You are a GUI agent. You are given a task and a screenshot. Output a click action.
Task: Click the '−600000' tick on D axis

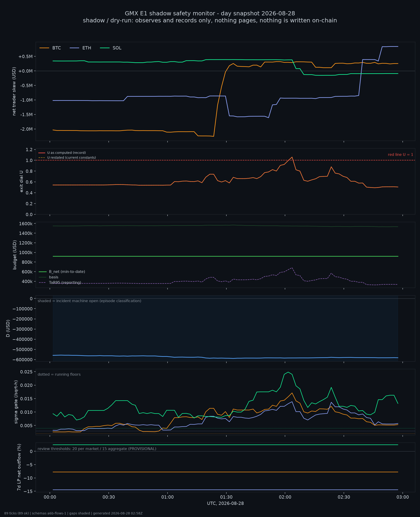pos(23,360)
